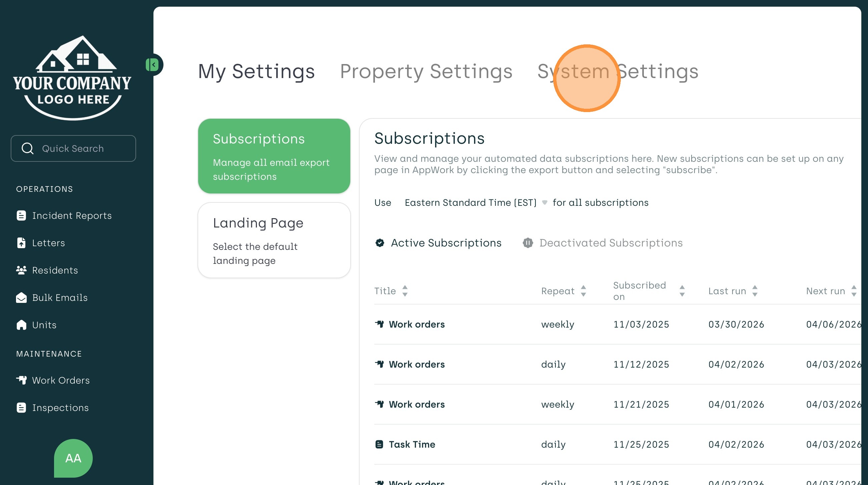The height and width of the screenshot is (485, 868).
Task: Collapse the sidebar with the green toggle icon
Action: coord(152,64)
